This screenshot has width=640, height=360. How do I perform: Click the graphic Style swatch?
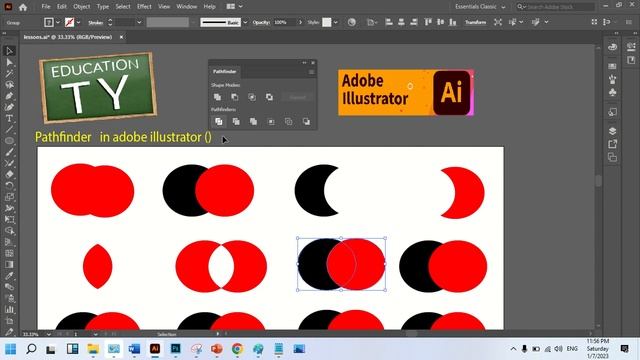pyautogui.click(x=327, y=22)
